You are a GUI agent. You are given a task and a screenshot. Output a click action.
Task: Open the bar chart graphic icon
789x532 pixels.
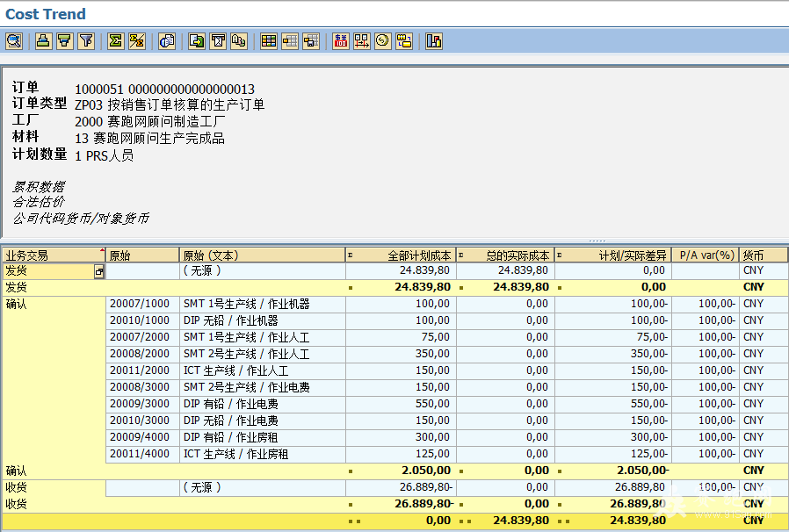(434, 41)
